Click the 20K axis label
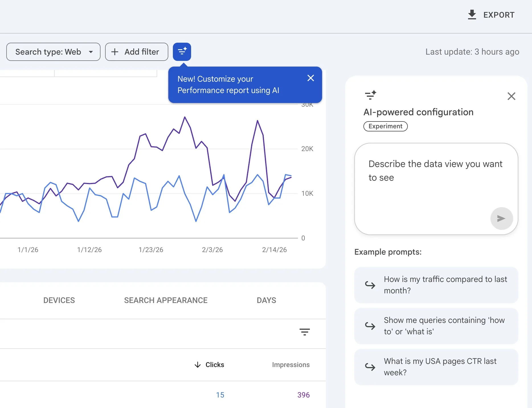Viewport: 532px width, 408px height. pos(307,149)
